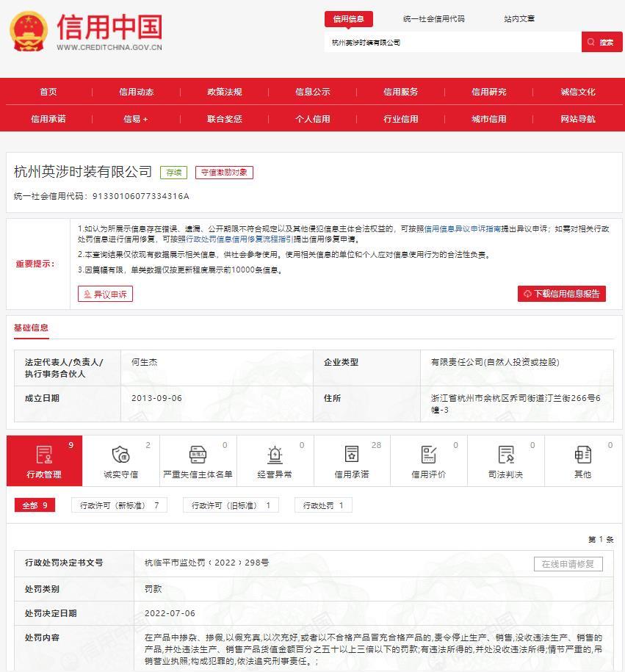Open the 网站导航 menu item
Screen dimensions: 625x672
[x=578, y=119]
